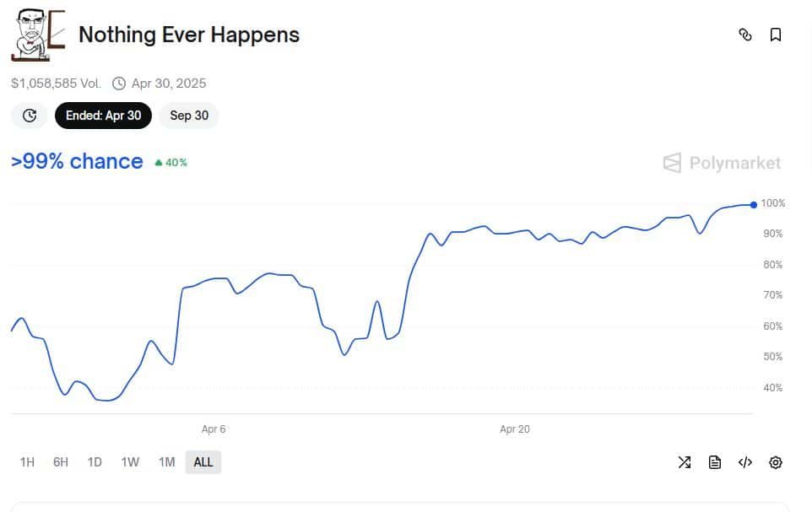Switch to the Sep 30 market

click(189, 116)
